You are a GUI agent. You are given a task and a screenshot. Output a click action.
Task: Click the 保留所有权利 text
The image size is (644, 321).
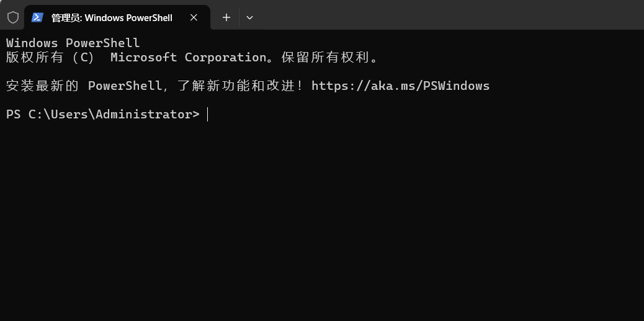(329, 58)
